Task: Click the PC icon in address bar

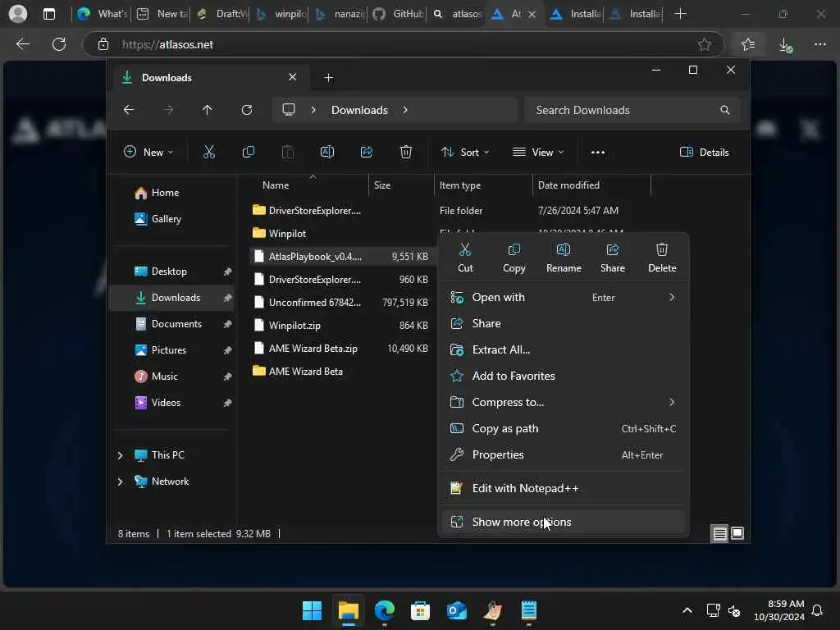Action: (x=289, y=110)
